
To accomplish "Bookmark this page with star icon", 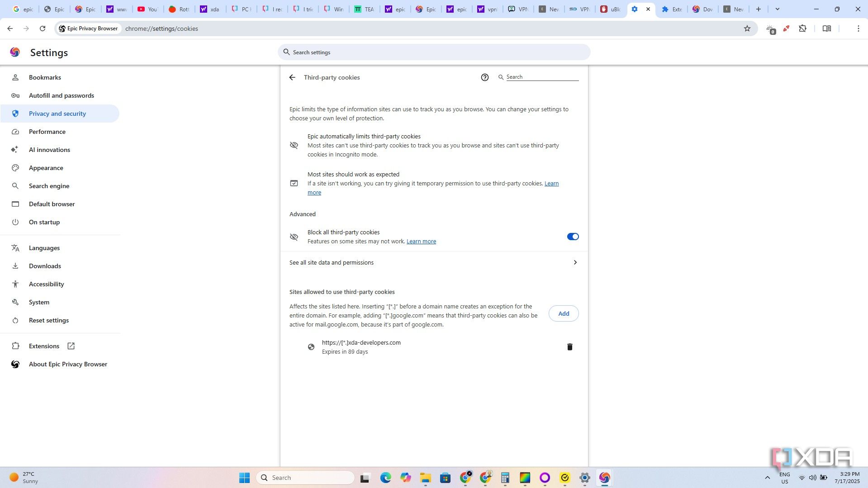I will 747,28.
